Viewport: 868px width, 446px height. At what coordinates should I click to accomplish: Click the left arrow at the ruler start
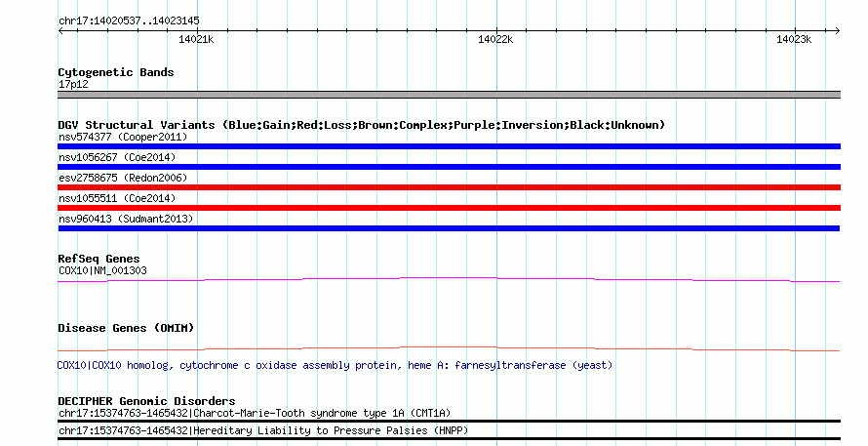60,31
